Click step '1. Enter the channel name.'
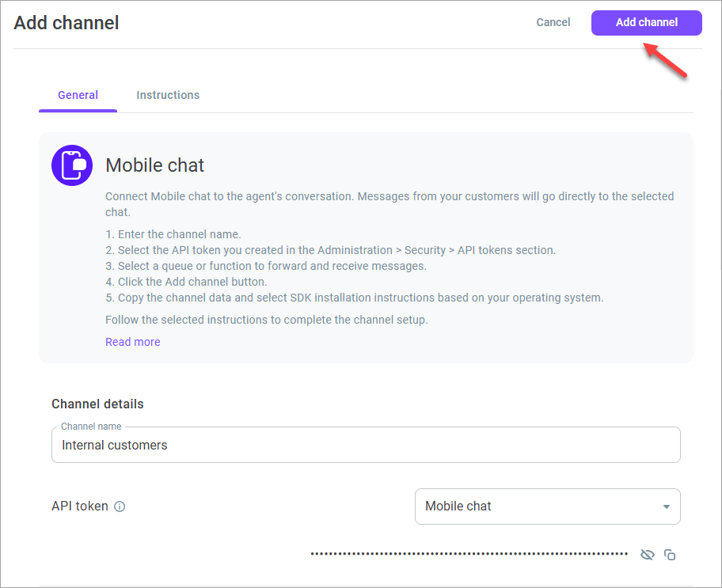This screenshot has height=588, width=722. tap(173, 234)
